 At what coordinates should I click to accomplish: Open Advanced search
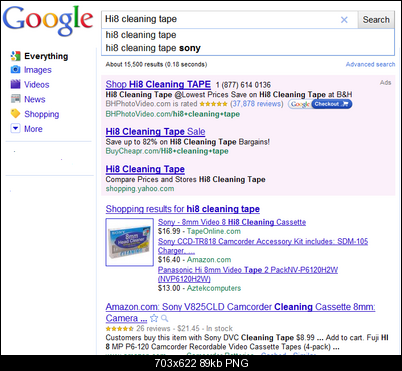(370, 64)
